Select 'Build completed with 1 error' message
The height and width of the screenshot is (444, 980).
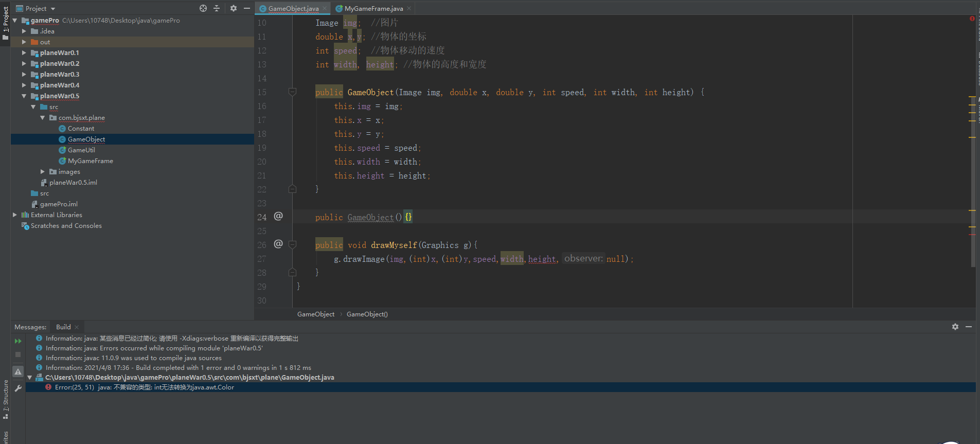point(178,368)
